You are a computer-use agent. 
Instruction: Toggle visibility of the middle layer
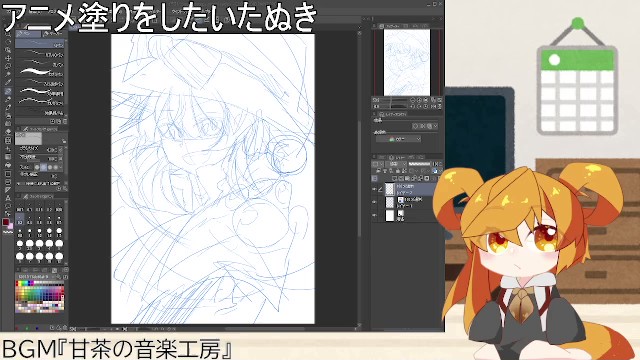point(374,202)
